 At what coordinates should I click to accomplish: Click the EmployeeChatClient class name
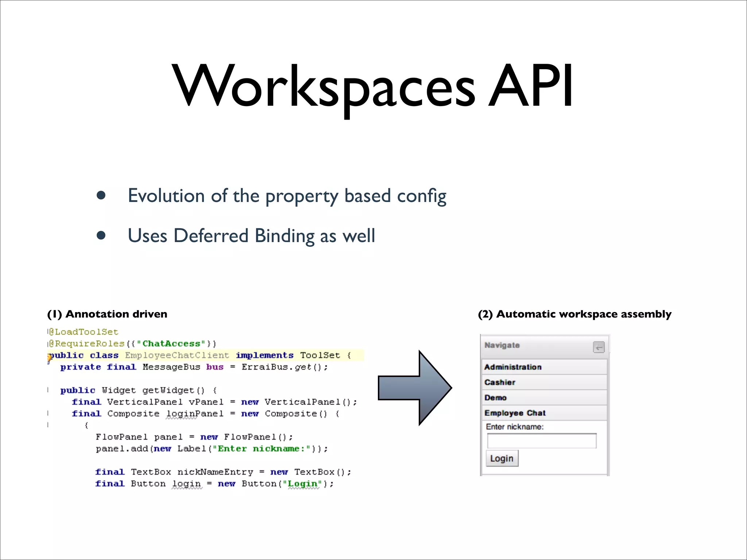click(x=177, y=355)
